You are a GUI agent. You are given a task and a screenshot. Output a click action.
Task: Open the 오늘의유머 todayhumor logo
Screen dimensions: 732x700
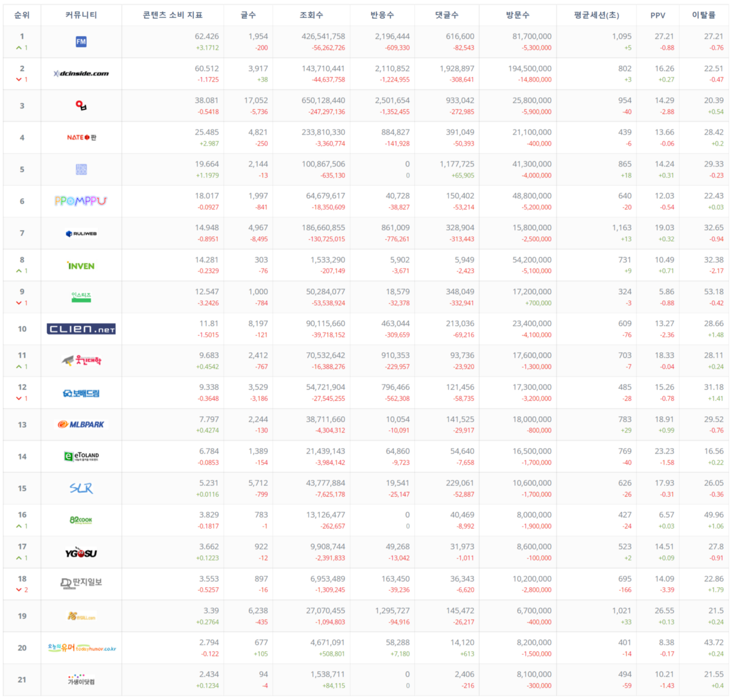tap(82, 648)
